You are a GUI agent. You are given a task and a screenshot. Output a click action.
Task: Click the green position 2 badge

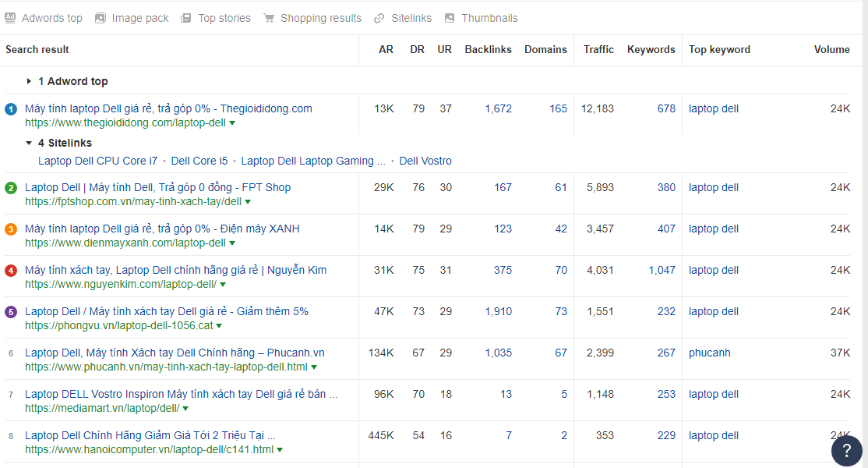click(10, 188)
